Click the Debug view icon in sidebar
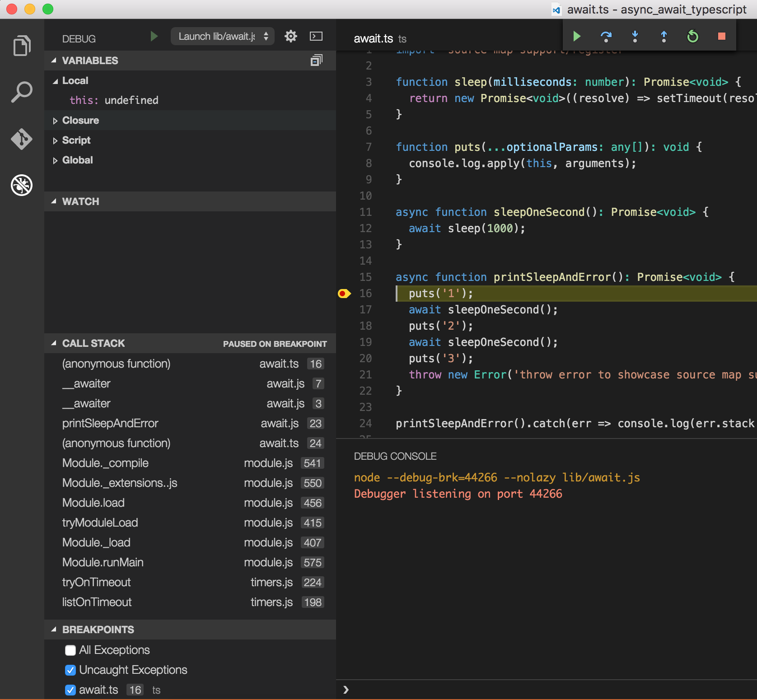Image resolution: width=757 pixels, height=700 pixels. click(x=22, y=185)
